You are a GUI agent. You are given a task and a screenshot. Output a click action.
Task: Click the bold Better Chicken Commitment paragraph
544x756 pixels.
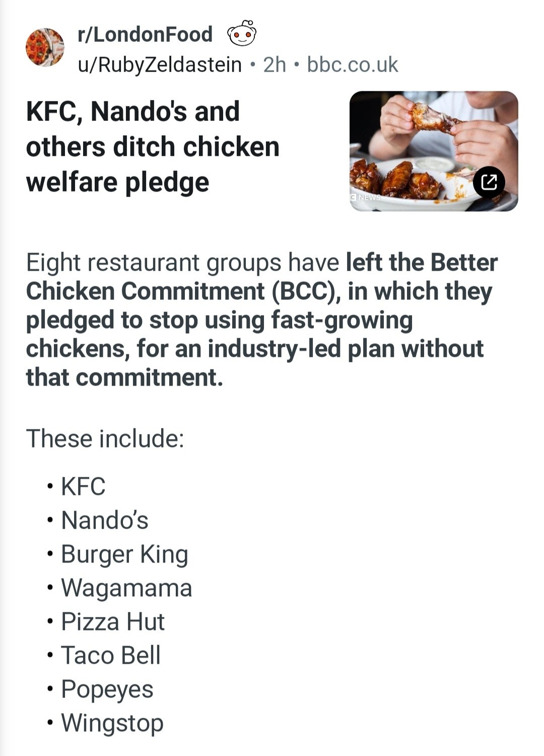pos(262,320)
